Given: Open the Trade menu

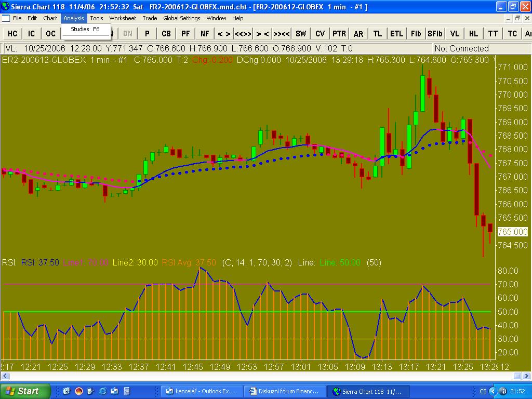Looking at the screenshot, I should [150, 18].
